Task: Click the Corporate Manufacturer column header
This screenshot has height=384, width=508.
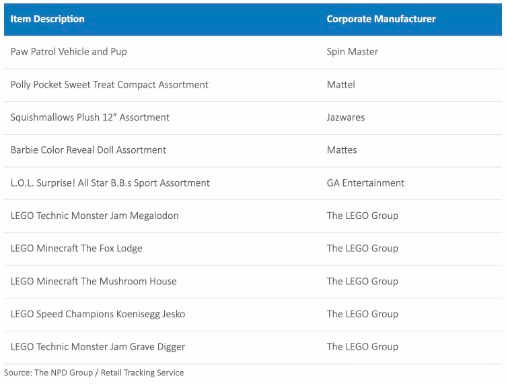Action: pyautogui.click(x=381, y=19)
